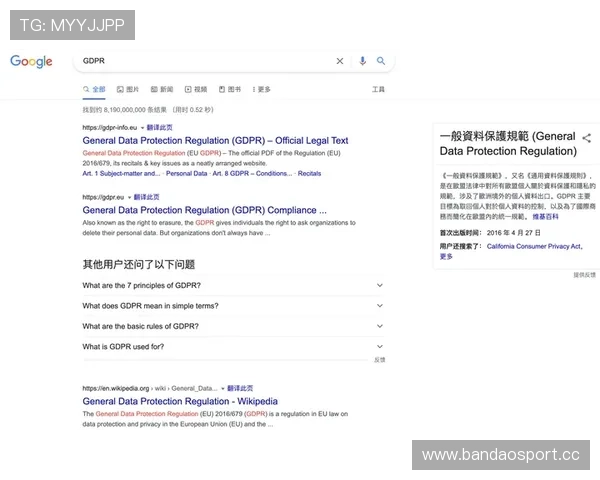Click the knowledge panel title 一般資料保護規範

click(508, 144)
